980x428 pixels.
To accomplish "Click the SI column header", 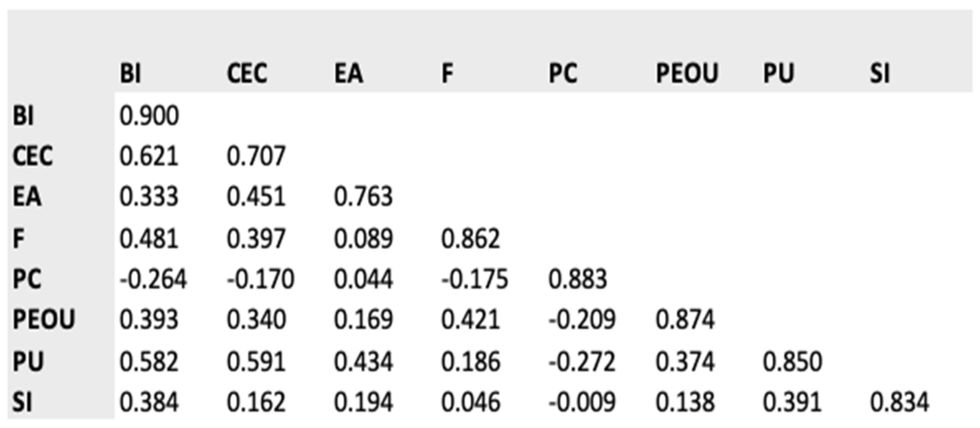I will [880, 73].
